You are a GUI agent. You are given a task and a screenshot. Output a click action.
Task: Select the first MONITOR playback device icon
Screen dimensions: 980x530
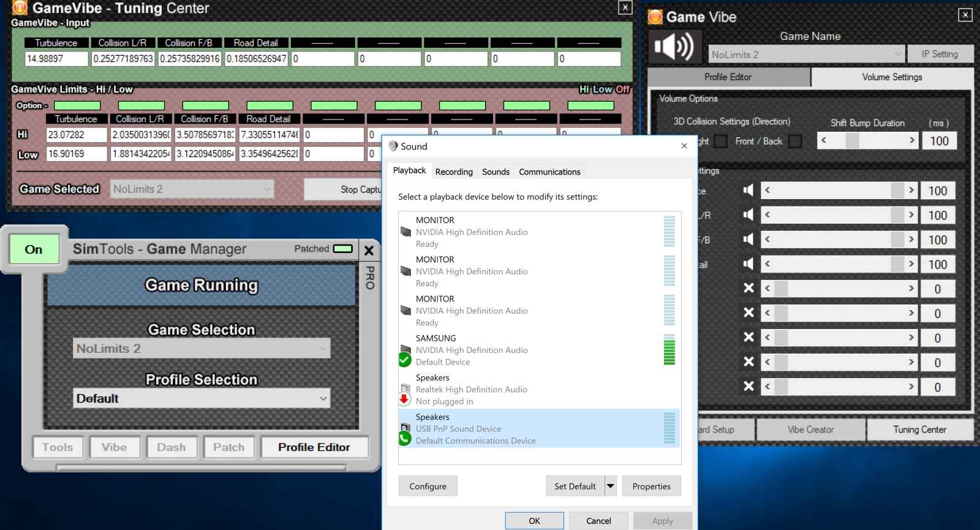pyautogui.click(x=405, y=232)
